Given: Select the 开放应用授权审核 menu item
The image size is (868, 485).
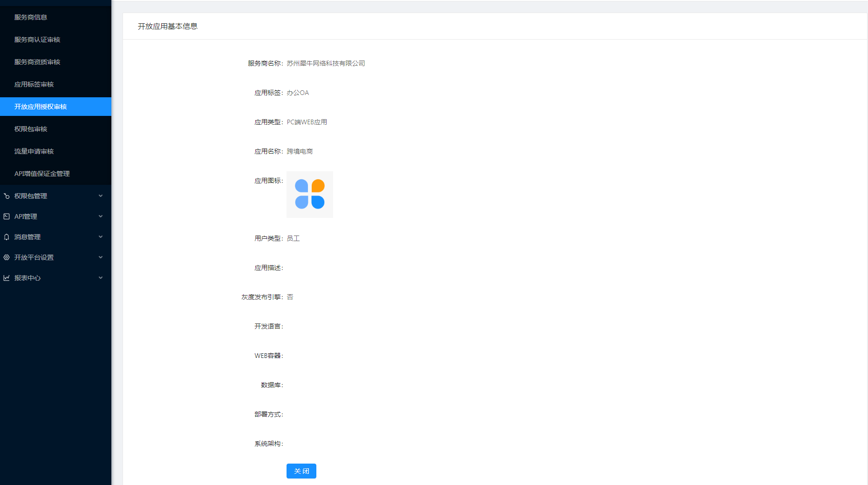Looking at the screenshot, I should pos(55,107).
